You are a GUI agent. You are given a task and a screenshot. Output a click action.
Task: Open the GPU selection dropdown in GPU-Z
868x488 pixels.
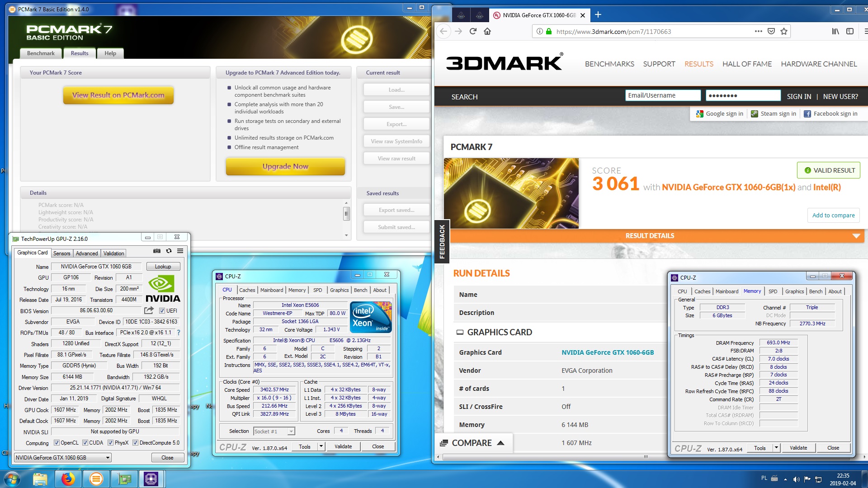tap(63, 458)
